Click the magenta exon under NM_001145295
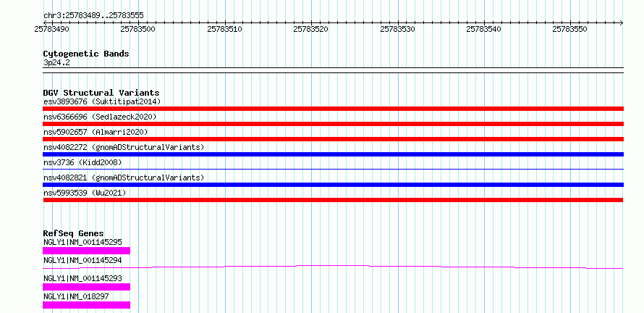This screenshot has width=644, height=313. [86, 251]
